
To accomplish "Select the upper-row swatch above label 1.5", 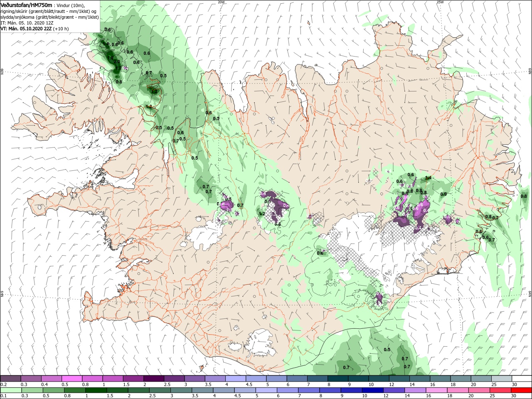I will coord(133,379).
